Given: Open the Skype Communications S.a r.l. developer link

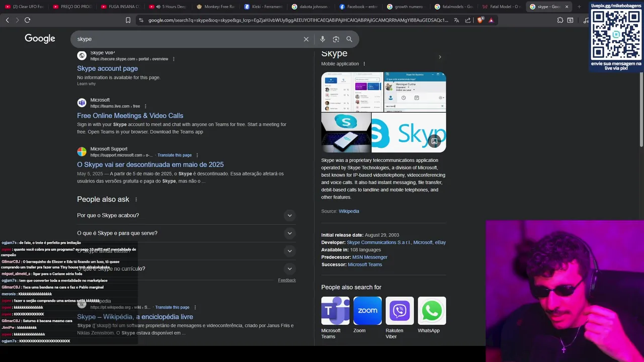Looking at the screenshot, I should pos(379,242).
